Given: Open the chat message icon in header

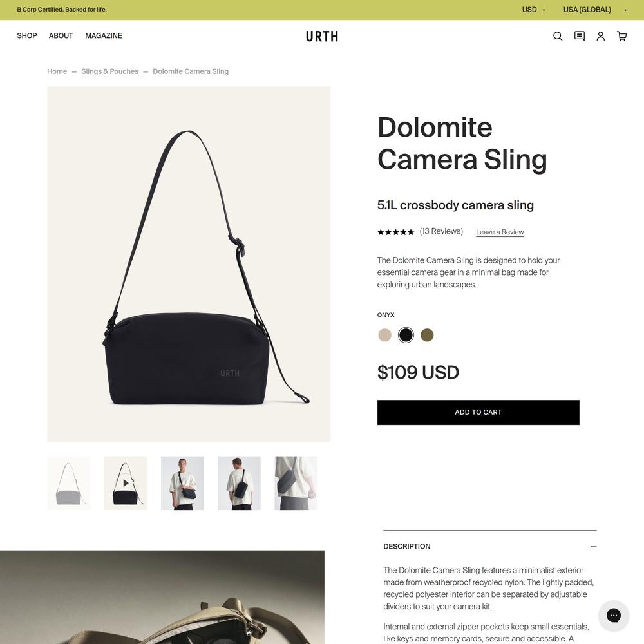Looking at the screenshot, I should pyautogui.click(x=579, y=36).
